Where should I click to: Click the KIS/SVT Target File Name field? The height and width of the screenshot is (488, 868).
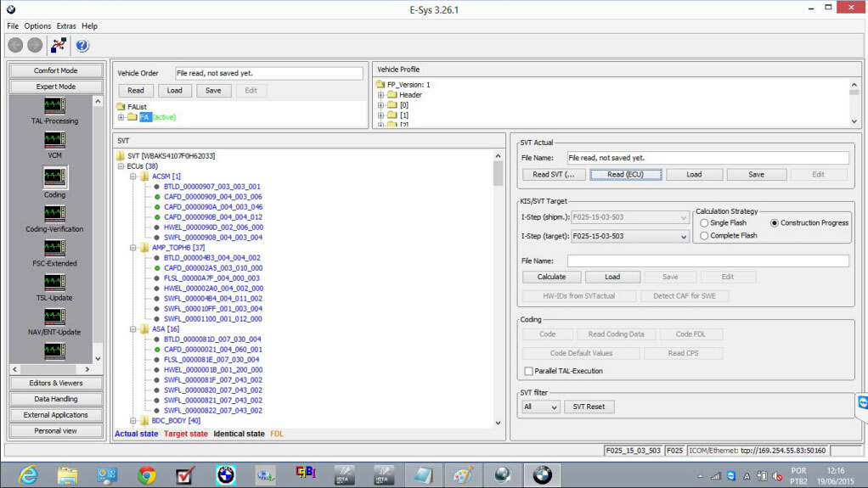[x=708, y=261]
